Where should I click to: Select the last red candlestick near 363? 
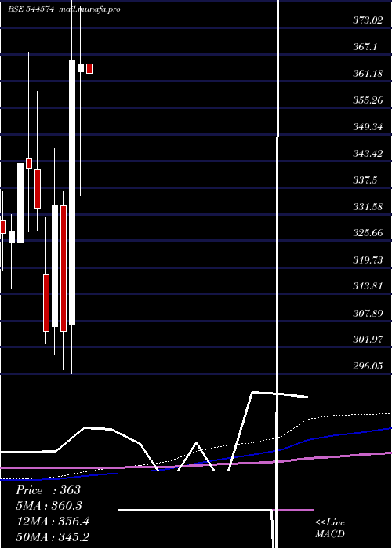[89, 69]
